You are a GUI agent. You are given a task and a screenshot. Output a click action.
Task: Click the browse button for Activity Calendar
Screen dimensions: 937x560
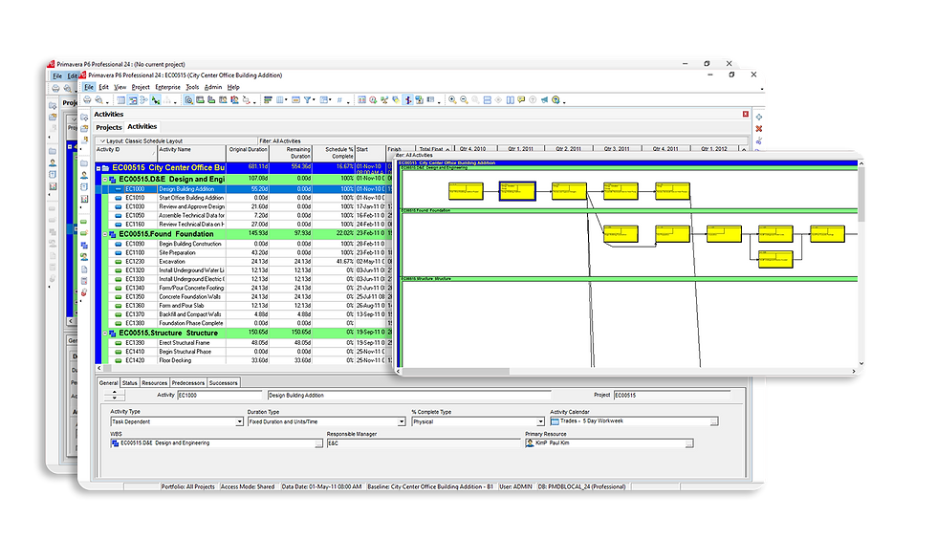click(714, 421)
